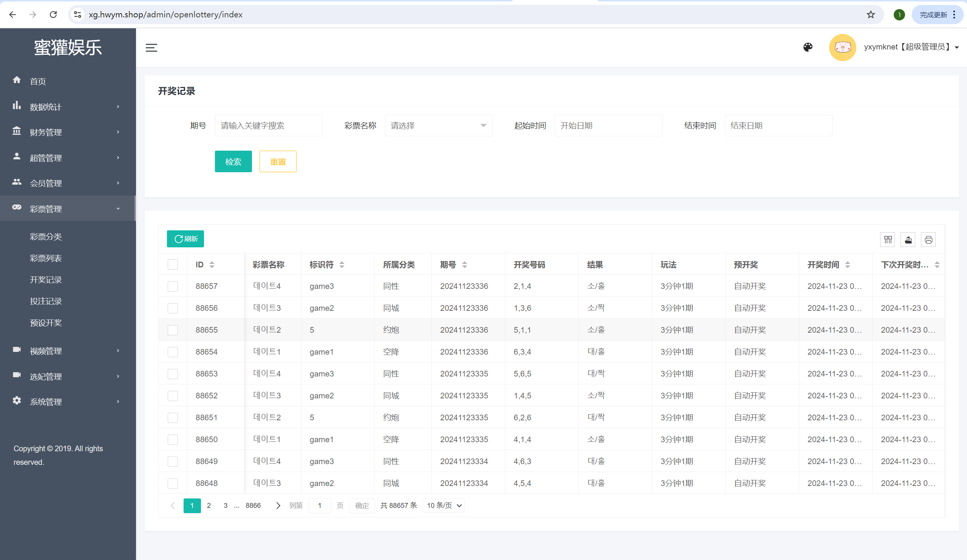
Task: Click the 开始日期 start date field
Action: click(608, 125)
